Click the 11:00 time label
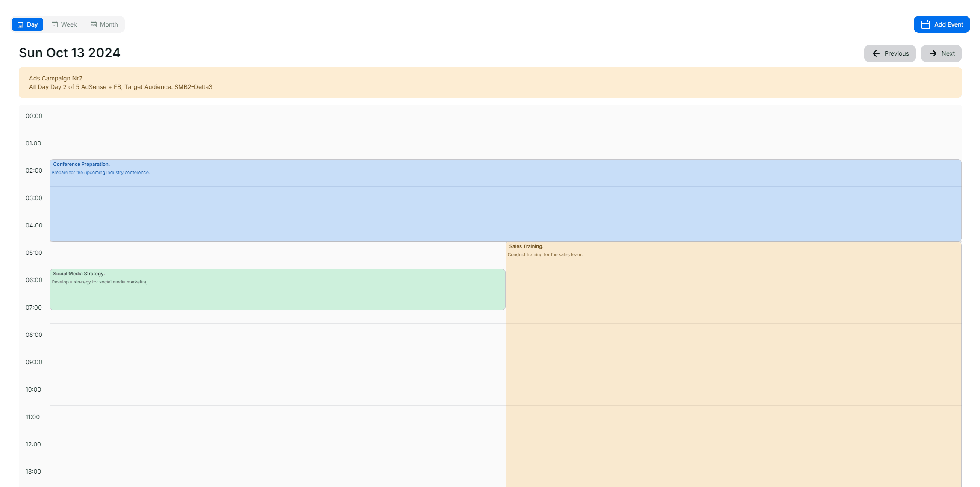980x487 pixels. click(x=32, y=417)
